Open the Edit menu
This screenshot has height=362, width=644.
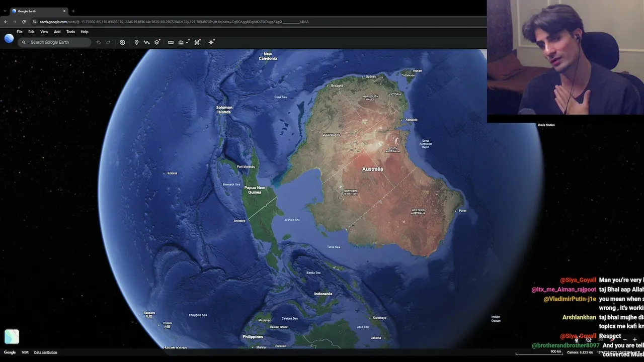tap(31, 32)
